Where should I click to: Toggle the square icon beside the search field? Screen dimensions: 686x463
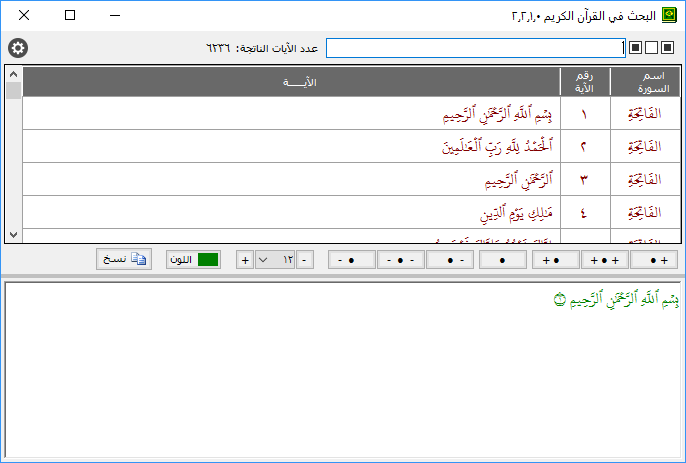(636, 47)
